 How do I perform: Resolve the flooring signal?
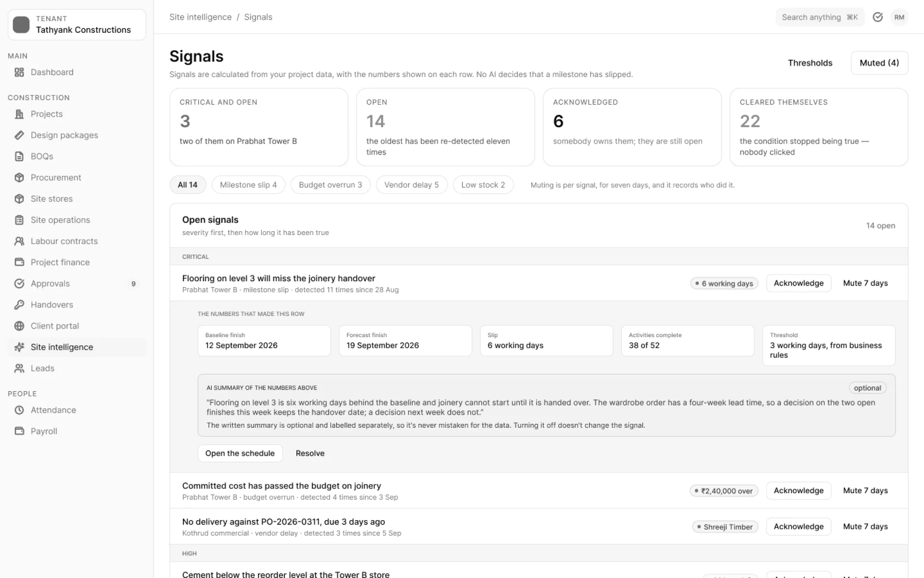click(310, 454)
